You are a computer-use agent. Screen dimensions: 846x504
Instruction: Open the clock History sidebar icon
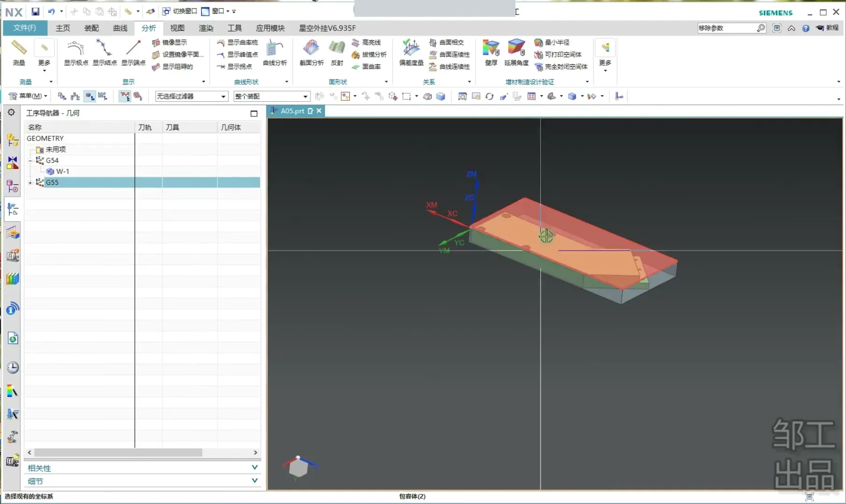[x=13, y=368]
